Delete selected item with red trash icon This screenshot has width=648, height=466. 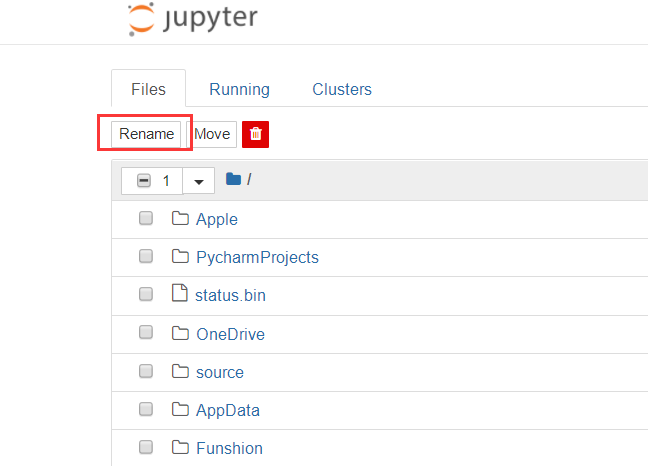(255, 134)
